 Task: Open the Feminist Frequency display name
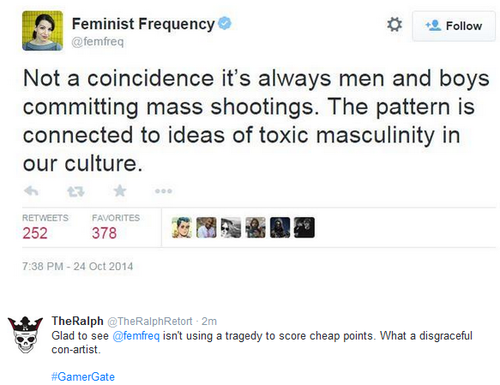click(x=143, y=24)
